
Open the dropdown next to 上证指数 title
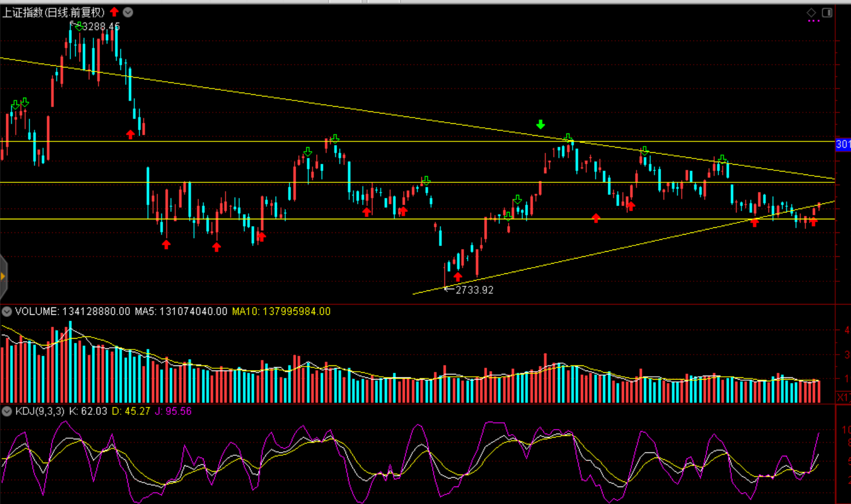click(x=128, y=13)
